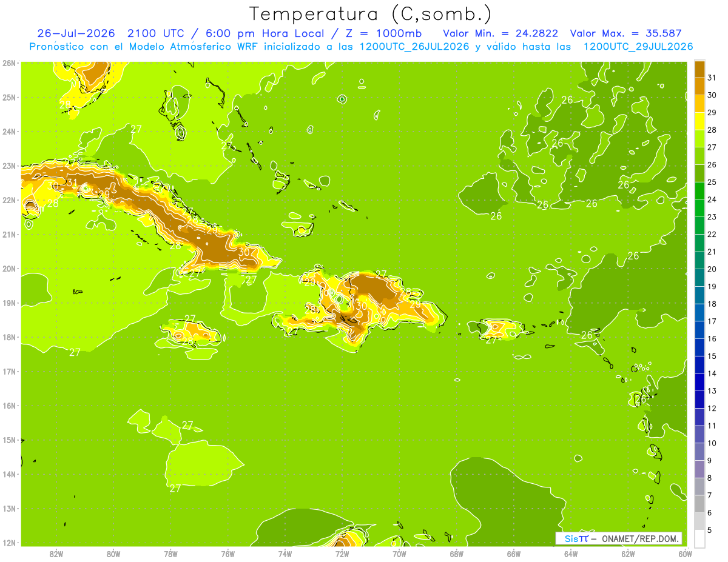Click the '1200UTC_26JUL2026' initialization timestamp
The width and height of the screenshot is (728, 562).
pos(414,47)
